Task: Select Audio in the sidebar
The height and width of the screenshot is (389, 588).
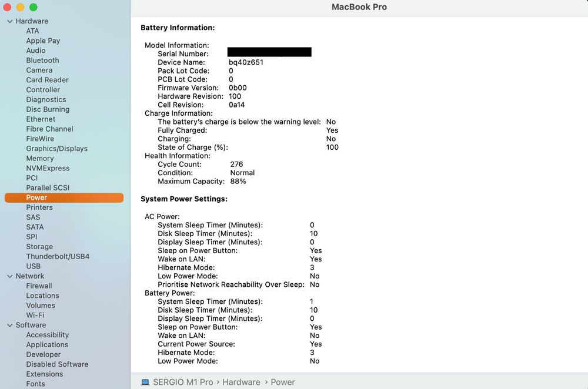Action: 36,51
